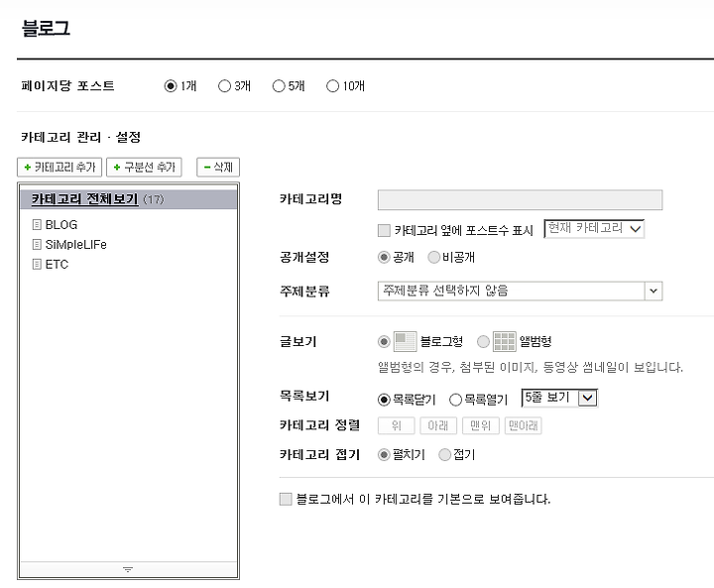Select 비공개 visibility option
Image resolution: width=714 pixels, height=588 pixels.
pos(434,258)
